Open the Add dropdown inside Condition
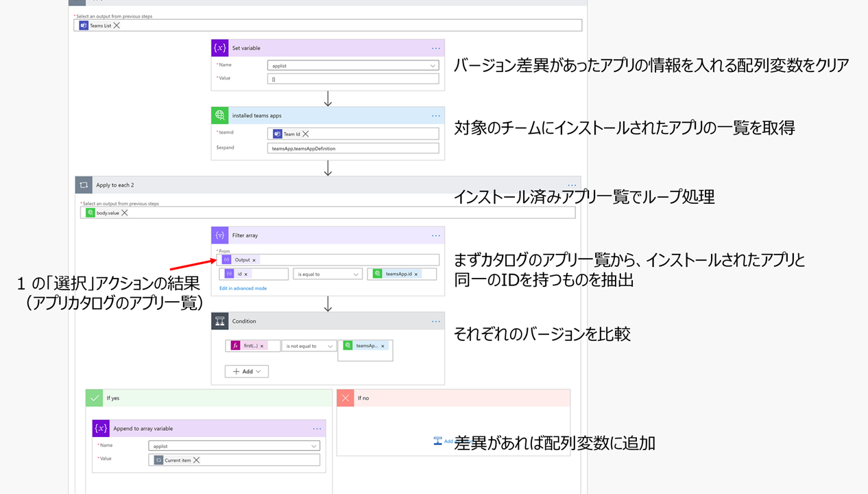The height and width of the screenshot is (494, 868). click(245, 371)
